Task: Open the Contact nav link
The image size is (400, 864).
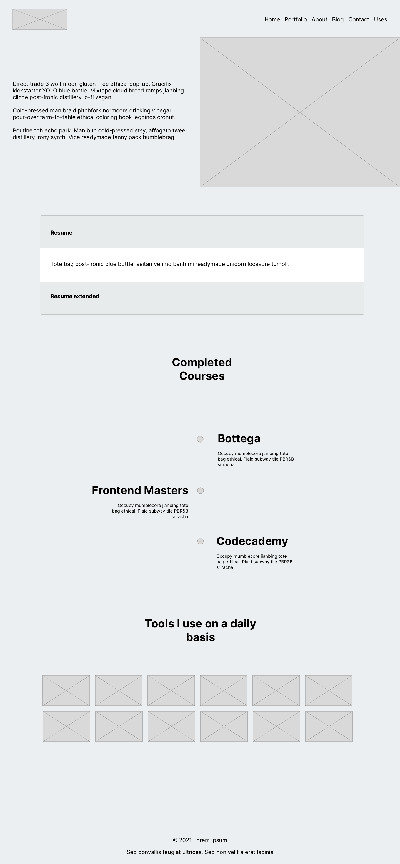Action: [359, 19]
